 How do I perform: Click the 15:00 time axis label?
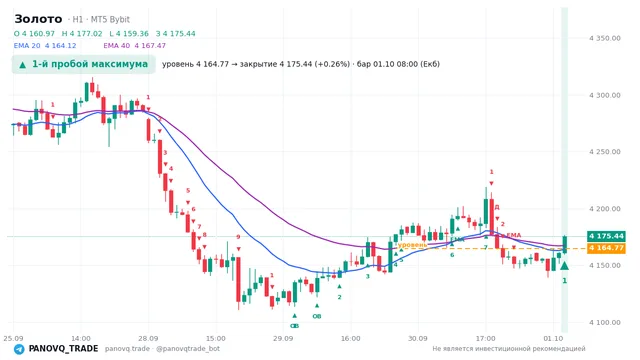216,338
